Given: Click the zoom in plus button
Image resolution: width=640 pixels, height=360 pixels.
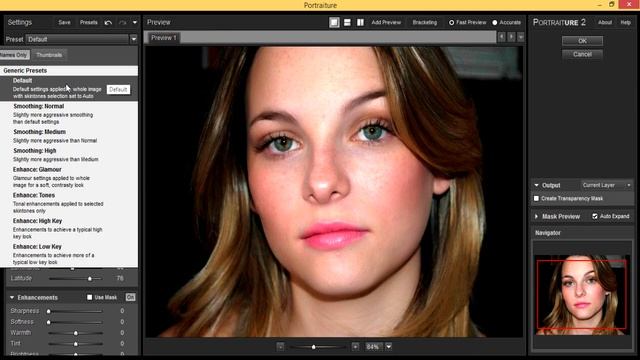Looking at the screenshot, I should (356, 347).
